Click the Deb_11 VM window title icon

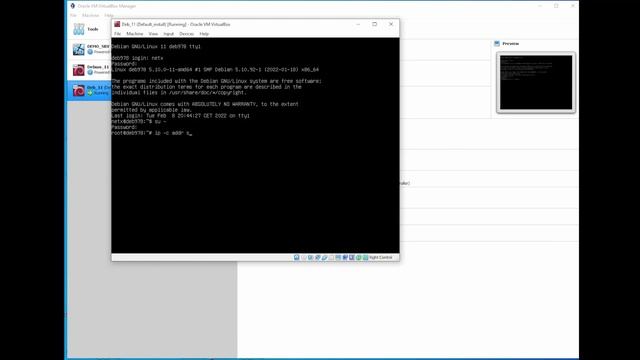117,24
